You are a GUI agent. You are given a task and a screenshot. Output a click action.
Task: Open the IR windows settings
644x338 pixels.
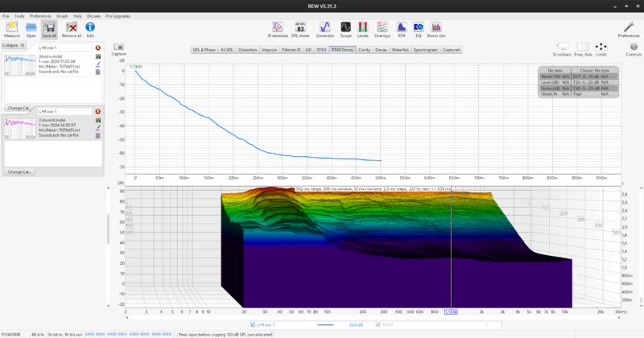(x=277, y=27)
